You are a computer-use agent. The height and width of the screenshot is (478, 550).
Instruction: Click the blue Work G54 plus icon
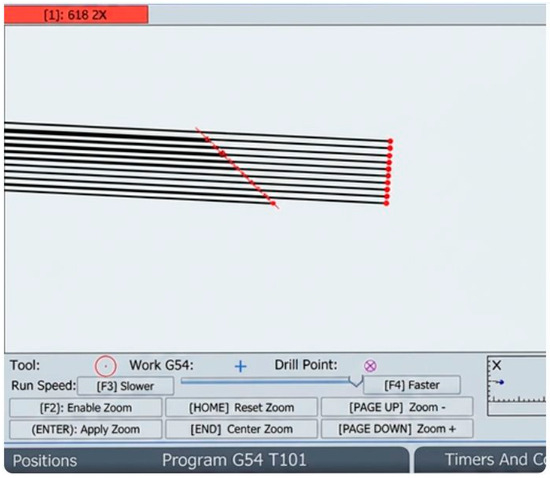[241, 366]
